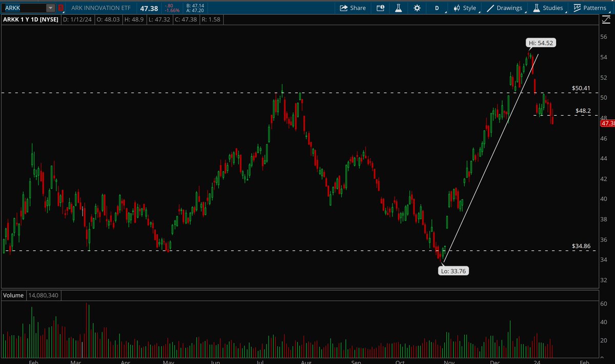Click the Volume 14,080,340 label

click(31, 295)
